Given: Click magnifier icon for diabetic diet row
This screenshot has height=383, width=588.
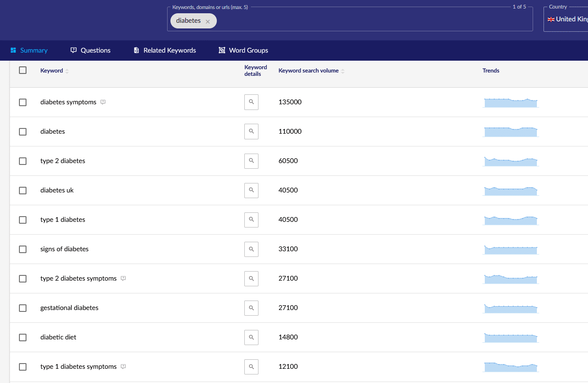Looking at the screenshot, I should coord(251,337).
